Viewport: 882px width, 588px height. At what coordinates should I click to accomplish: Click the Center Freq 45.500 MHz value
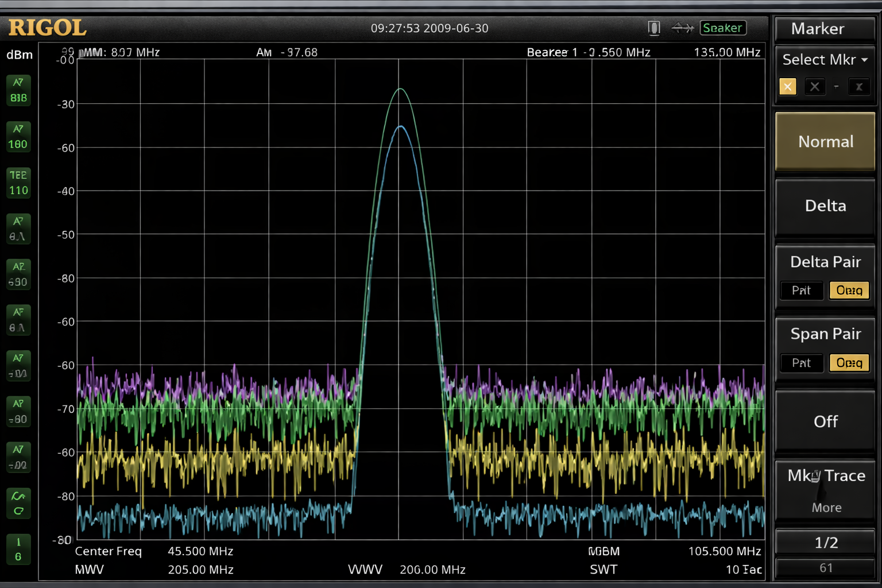(200, 551)
